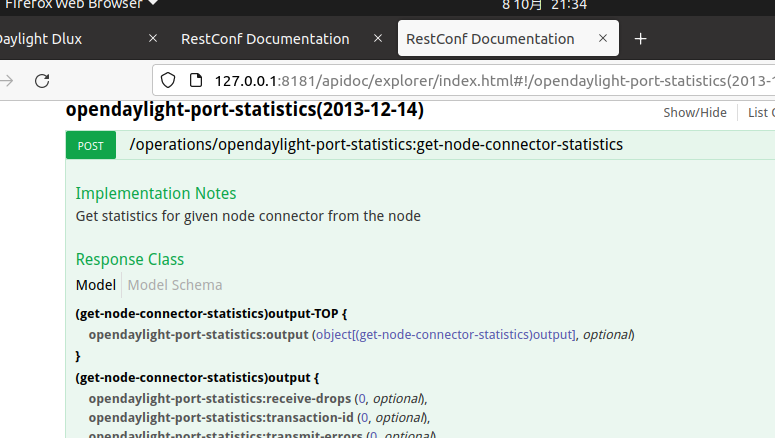Click the object output type link
775x438 pixels.
coord(446,334)
